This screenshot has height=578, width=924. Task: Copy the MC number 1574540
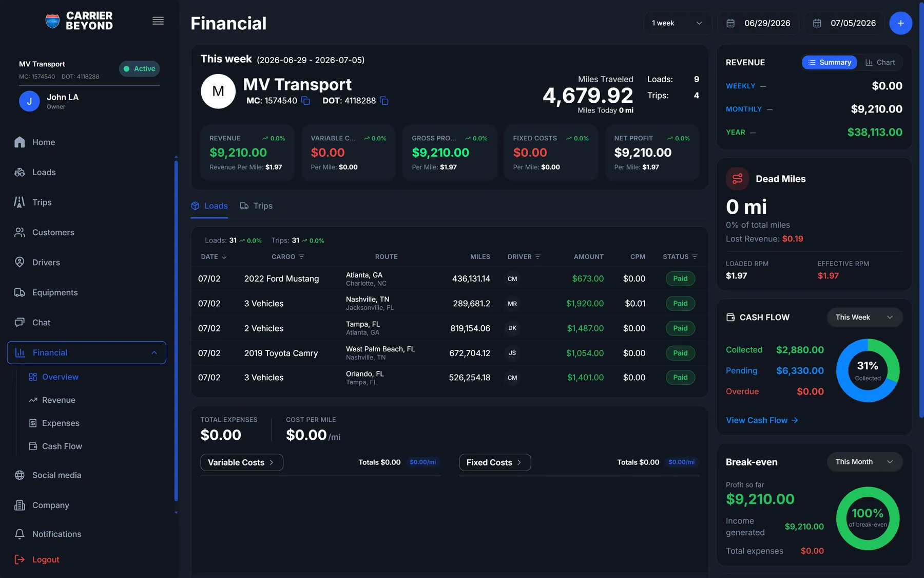305,101
